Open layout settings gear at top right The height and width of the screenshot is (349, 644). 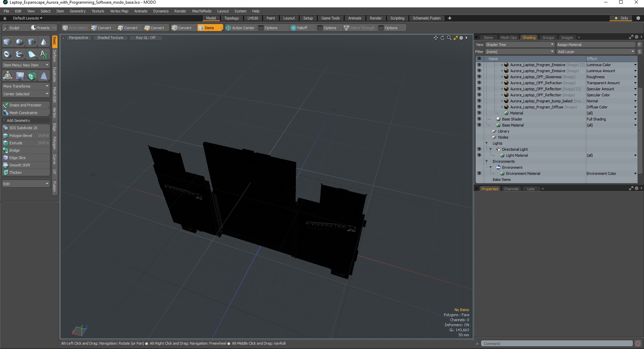[638, 18]
